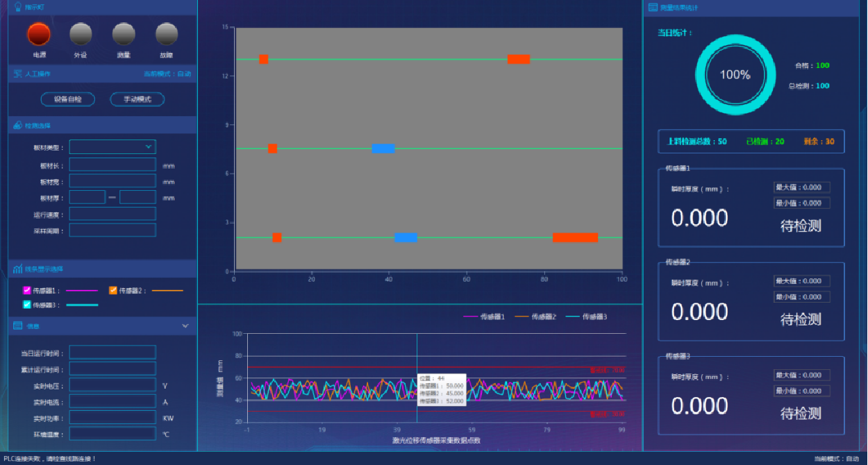
Task: Click the 设备自检 self-check button
Action: click(x=68, y=99)
